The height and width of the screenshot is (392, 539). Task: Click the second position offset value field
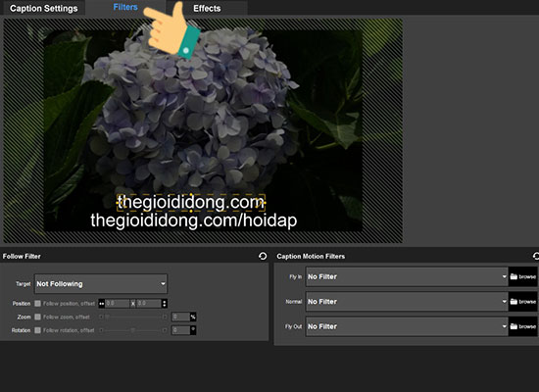(149, 303)
